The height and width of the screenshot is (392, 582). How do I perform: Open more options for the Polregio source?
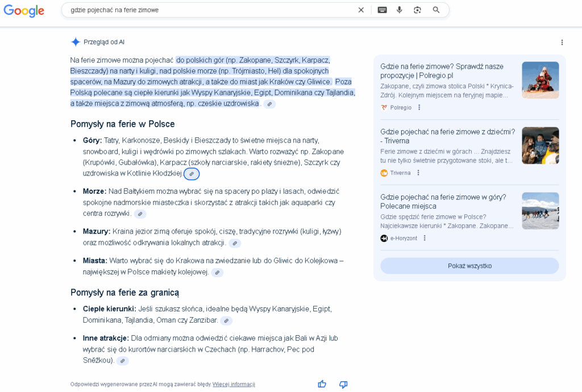tap(419, 107)
